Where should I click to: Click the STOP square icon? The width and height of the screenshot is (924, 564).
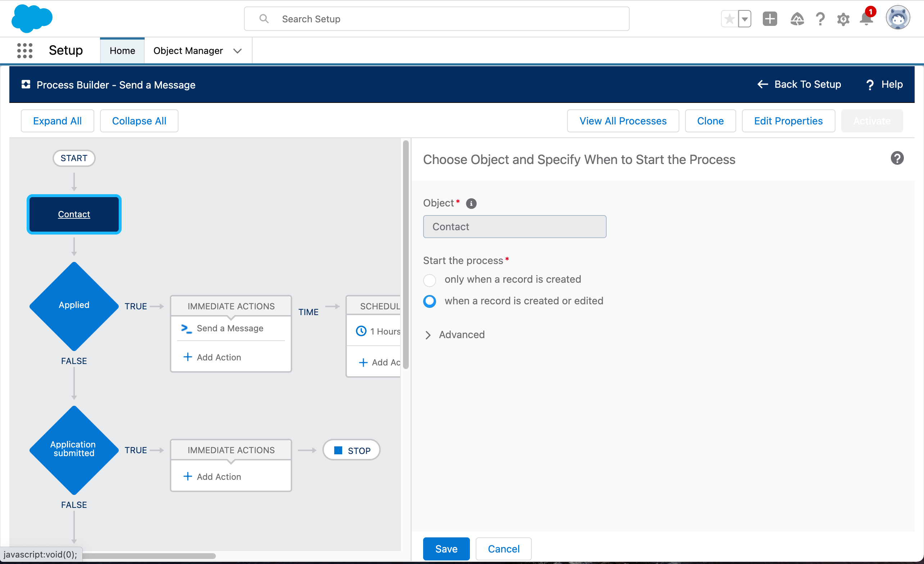click(338, 450)
